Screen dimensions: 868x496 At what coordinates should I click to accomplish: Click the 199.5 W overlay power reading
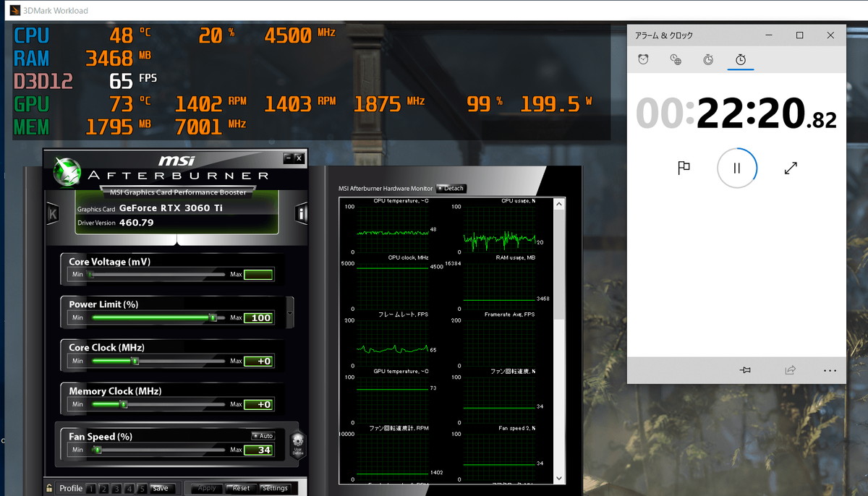(x=556, y=103)
